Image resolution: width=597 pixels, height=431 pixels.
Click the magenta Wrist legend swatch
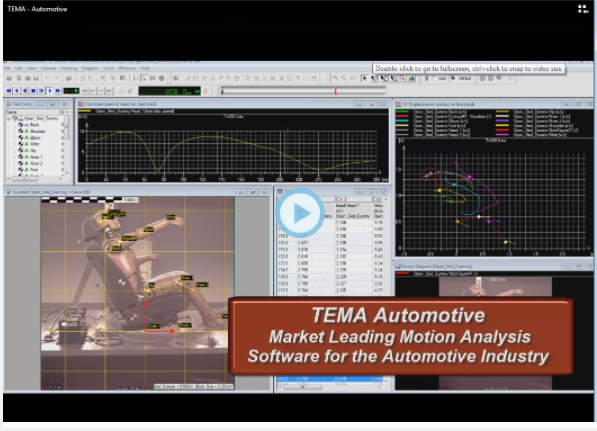pyautogui.click(x=502, y=134)
